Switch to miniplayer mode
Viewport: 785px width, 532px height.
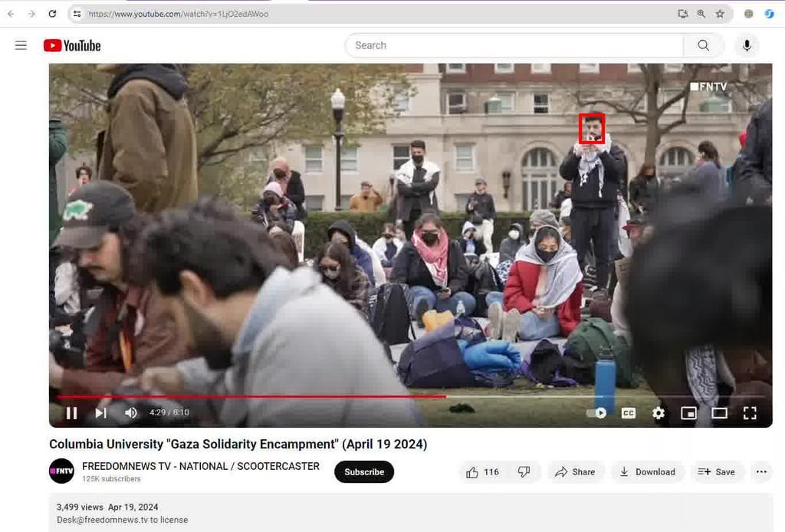coord(688,412)
